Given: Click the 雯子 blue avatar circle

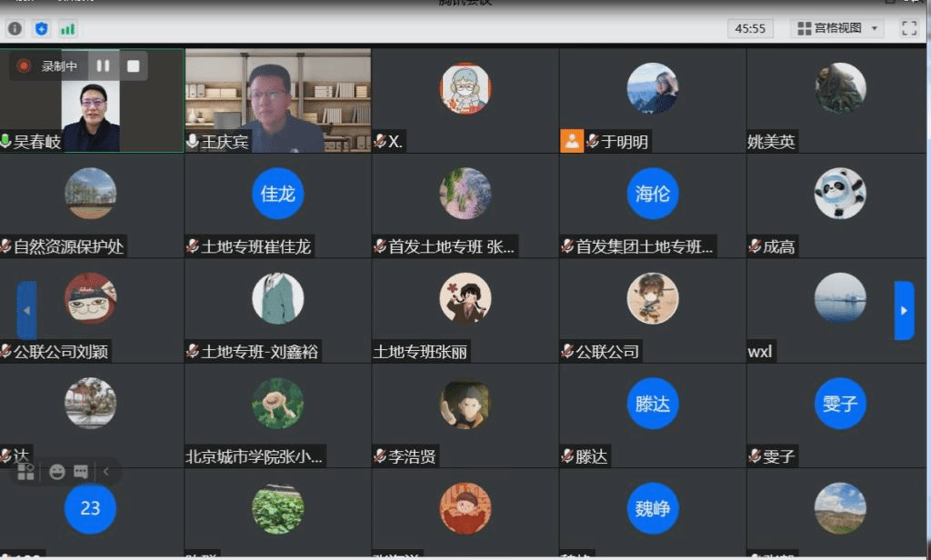Looking at the screenshot, I should click(840, 404).
